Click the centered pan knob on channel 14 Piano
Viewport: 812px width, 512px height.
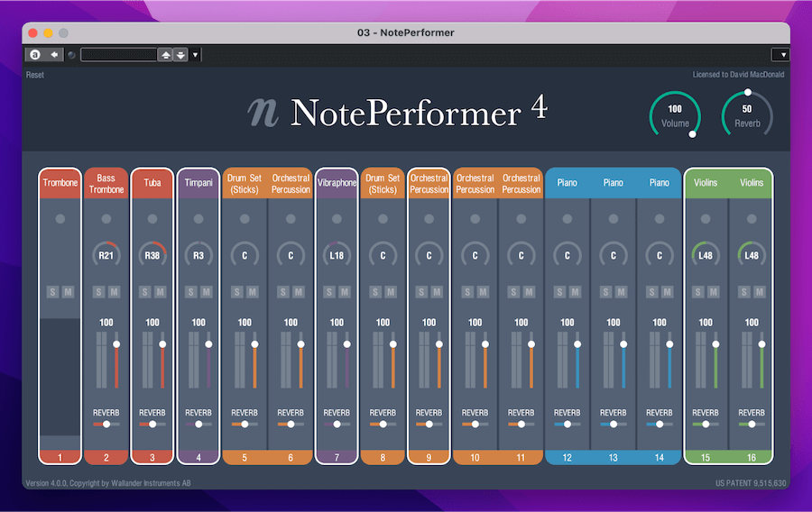tap(660, 255)
